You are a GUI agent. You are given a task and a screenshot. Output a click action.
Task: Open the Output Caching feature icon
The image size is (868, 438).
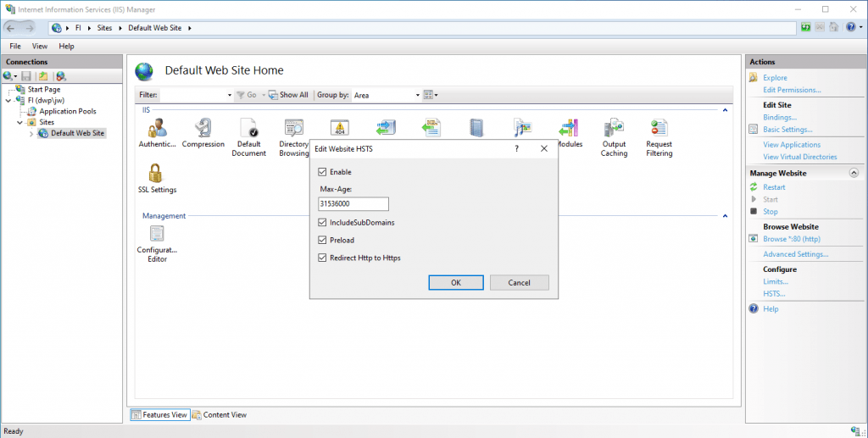point(614,129)
